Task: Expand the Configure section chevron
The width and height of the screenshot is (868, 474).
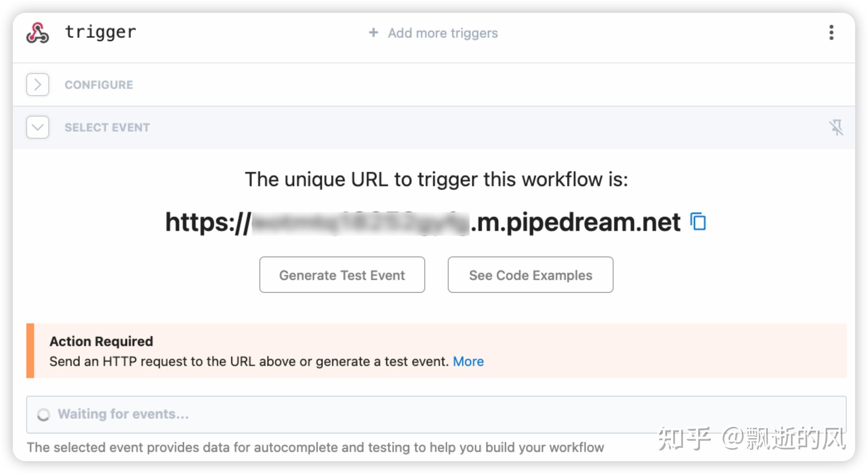Action: coord(38,85)
